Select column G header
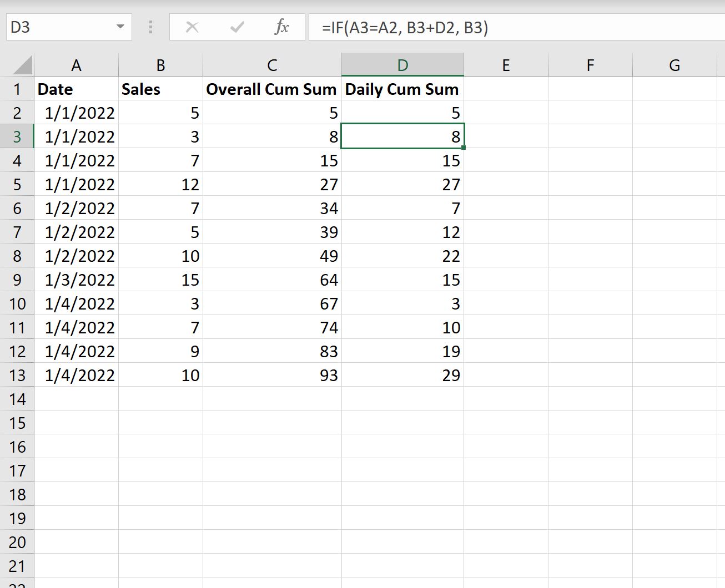Viewport: 725px width, 588px height. pos(674,65)
